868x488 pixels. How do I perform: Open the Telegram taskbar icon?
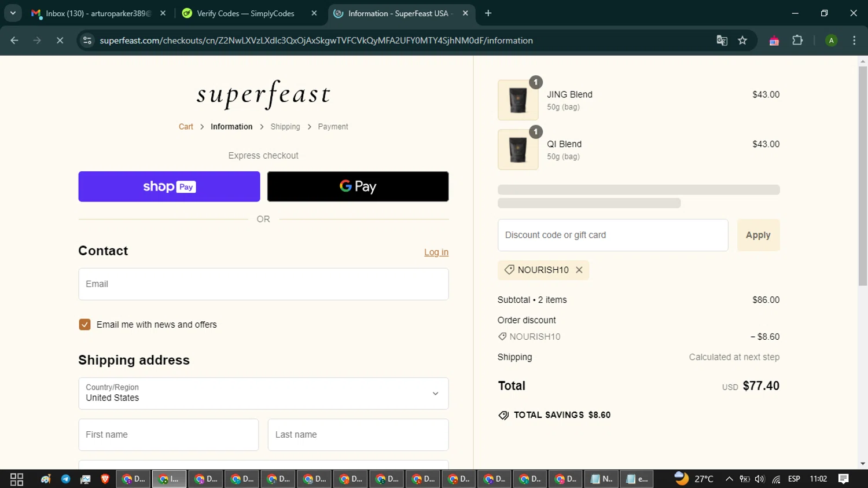pyautogui.click(x=65, y=479)
